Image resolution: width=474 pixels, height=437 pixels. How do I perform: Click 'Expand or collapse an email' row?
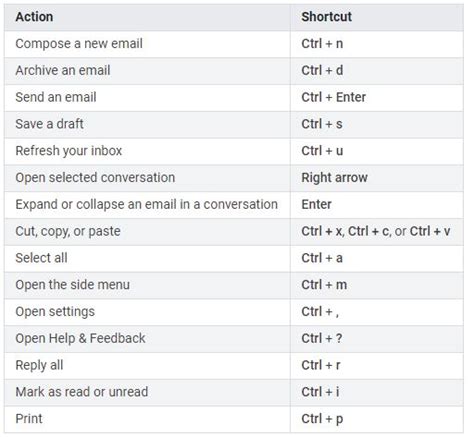point(234,205)
